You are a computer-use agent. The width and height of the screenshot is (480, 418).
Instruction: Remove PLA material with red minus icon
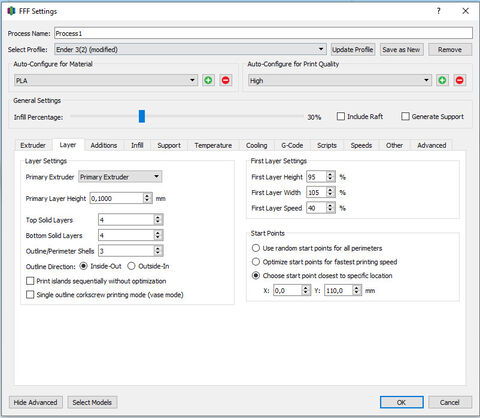[226, 80]
